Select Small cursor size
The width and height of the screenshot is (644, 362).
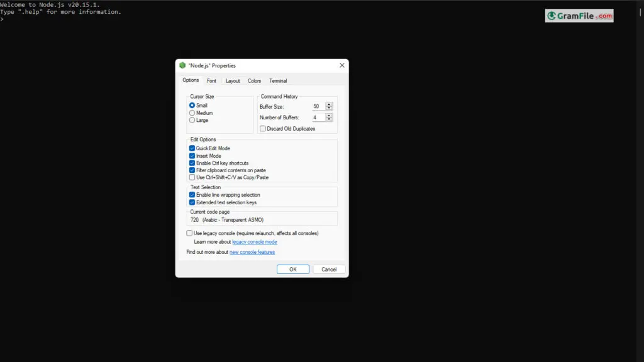pyautogui.click(x=192, y=106)
